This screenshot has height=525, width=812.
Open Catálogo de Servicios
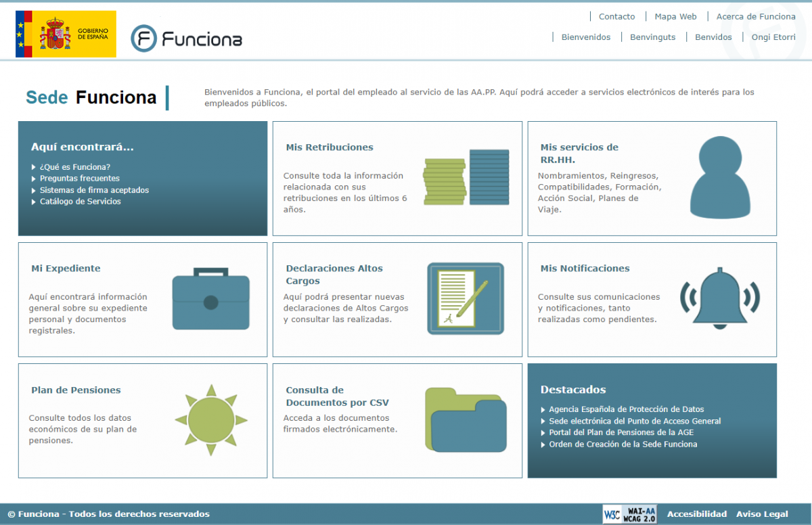coord(81,202)
